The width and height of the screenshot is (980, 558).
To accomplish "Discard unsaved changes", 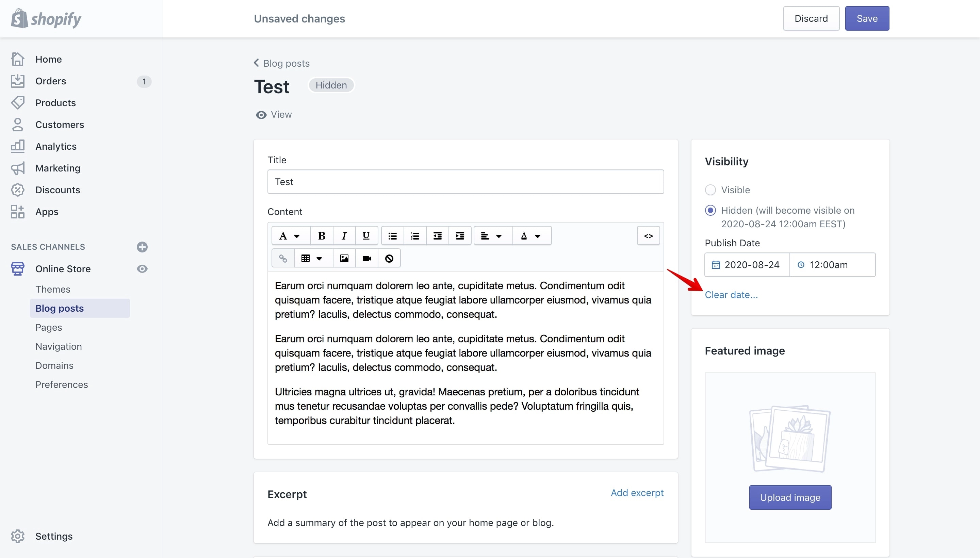I will click(811, 18).
